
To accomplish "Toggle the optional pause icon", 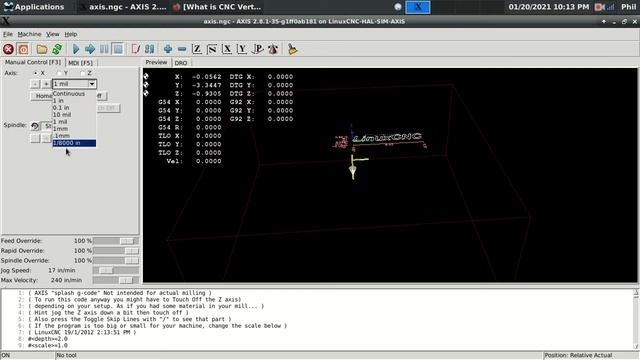I will coord(149,49).
